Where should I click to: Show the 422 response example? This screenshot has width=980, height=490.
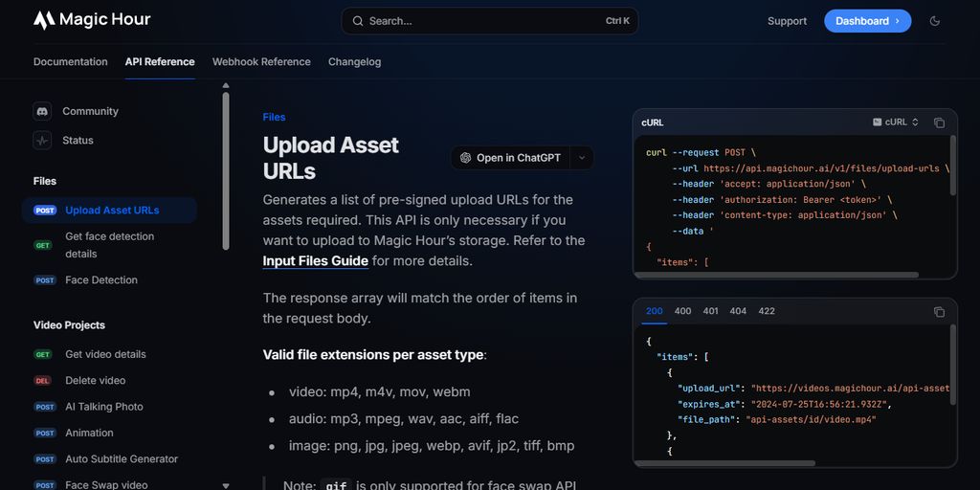click(x=767, y=311)
